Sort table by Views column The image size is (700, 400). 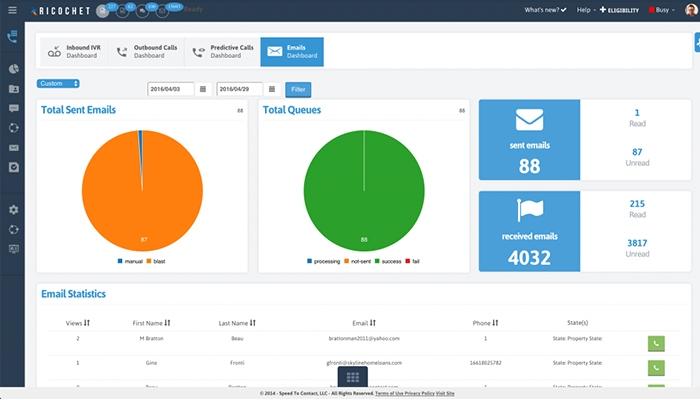78,323
